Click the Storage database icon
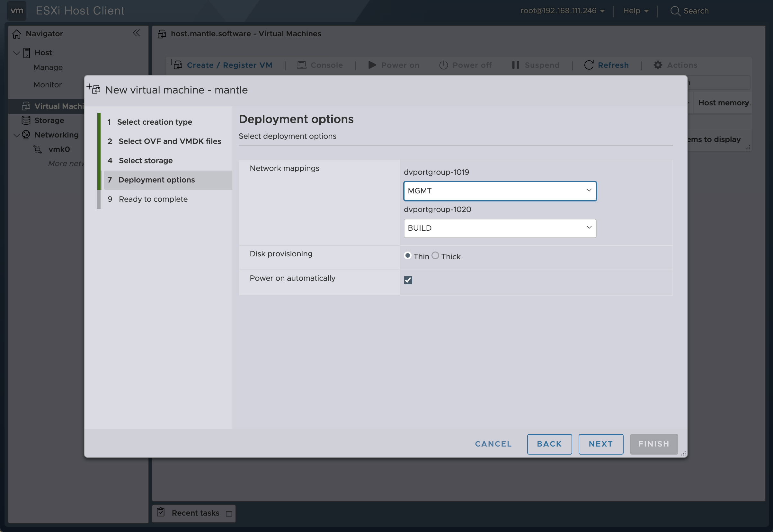The image size is (773, 532). [26, 120]
